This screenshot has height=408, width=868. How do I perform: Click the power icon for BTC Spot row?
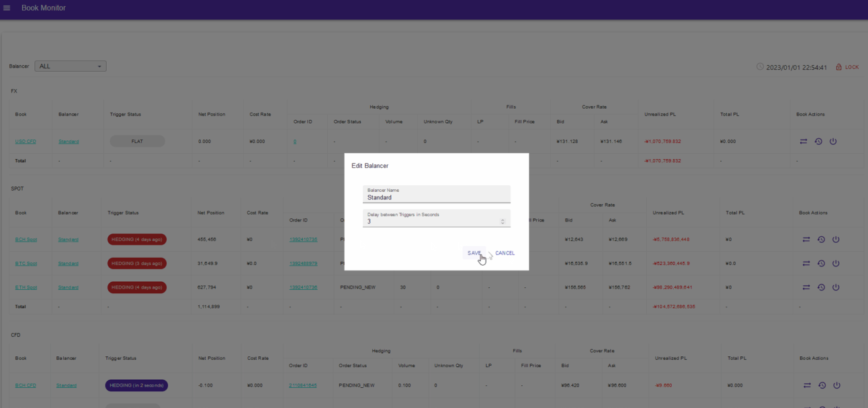(836, 264)
